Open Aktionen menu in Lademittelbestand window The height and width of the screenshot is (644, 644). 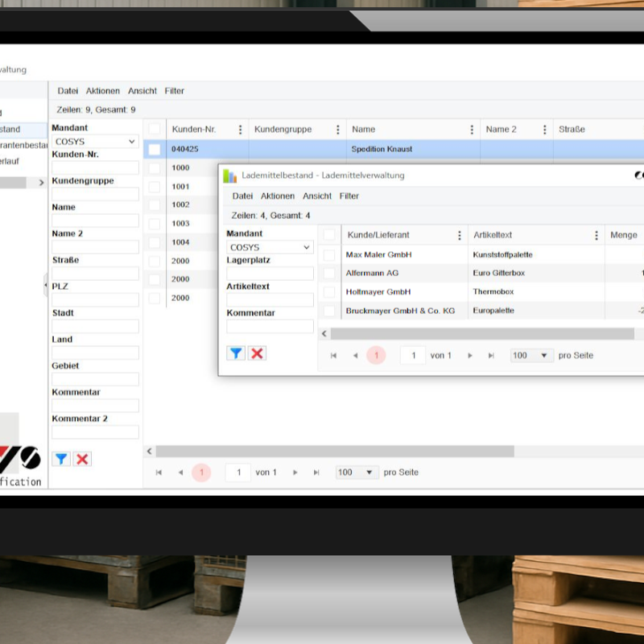click(278, 196)
